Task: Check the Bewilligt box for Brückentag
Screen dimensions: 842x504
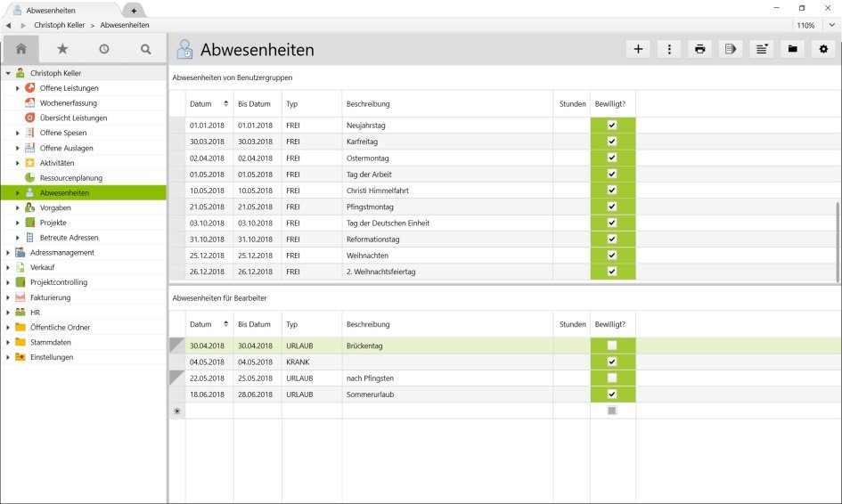Action: pos(612,345)
